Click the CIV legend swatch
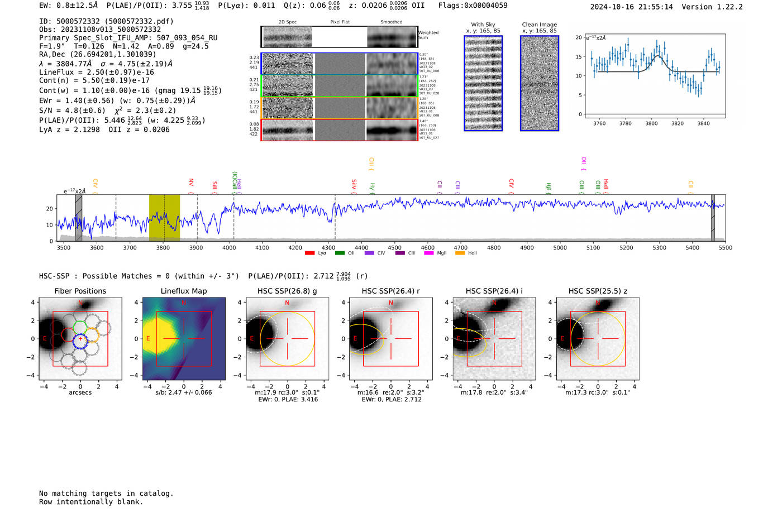Screen dimensions: 782x532 coord(369,253)
